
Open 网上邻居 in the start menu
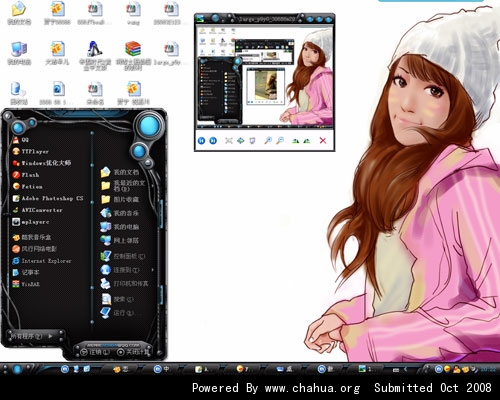pyautogui.click(x=120, y=240)
